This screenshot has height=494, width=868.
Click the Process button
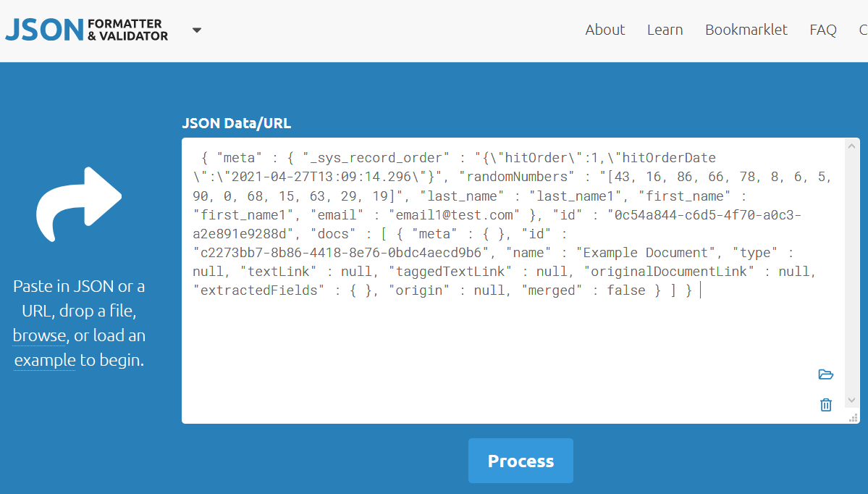(x=521, y=461)
